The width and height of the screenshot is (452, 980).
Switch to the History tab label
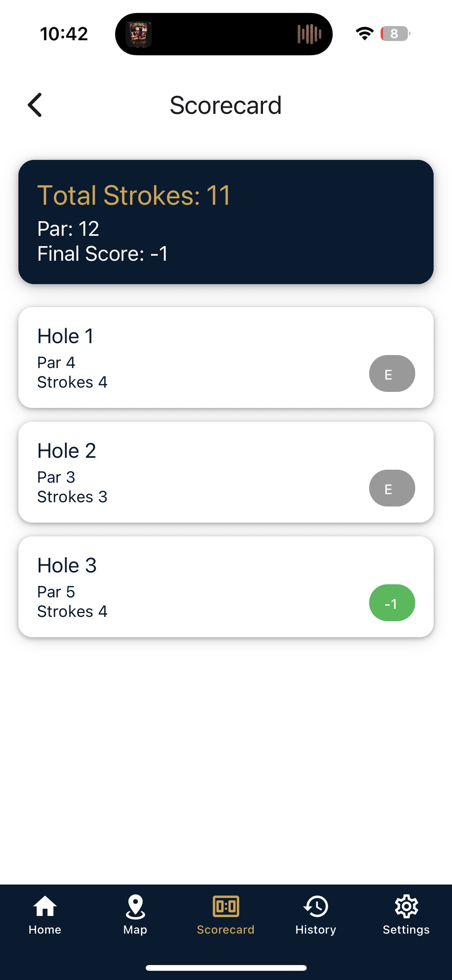pyautogui.click(x=316, y=930)
